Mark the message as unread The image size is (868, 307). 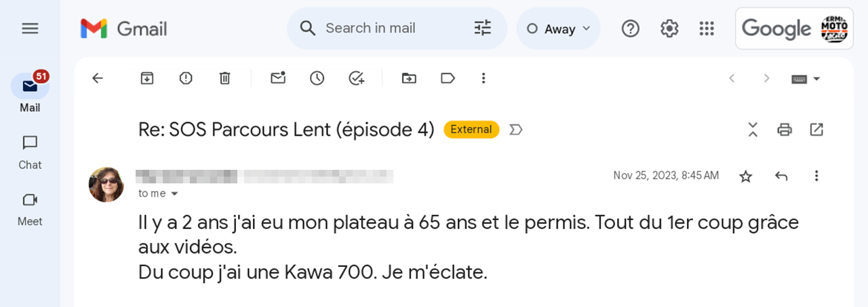click(278, 78)
